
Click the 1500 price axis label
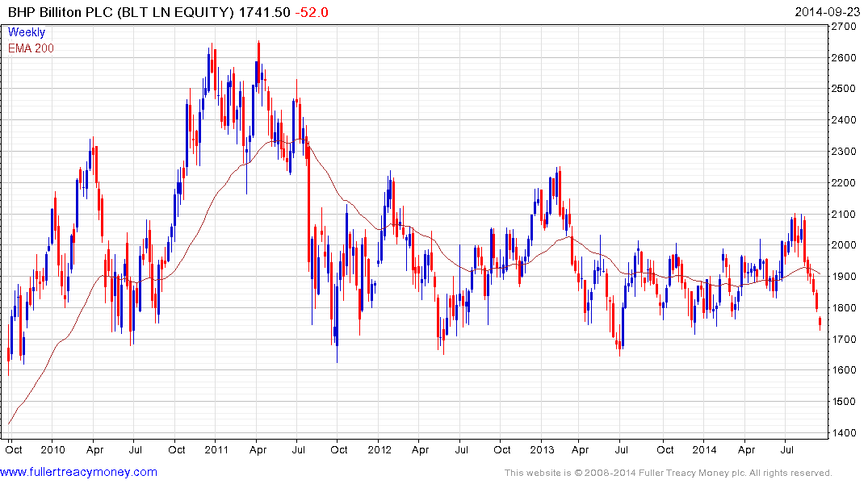pos(845,402)
